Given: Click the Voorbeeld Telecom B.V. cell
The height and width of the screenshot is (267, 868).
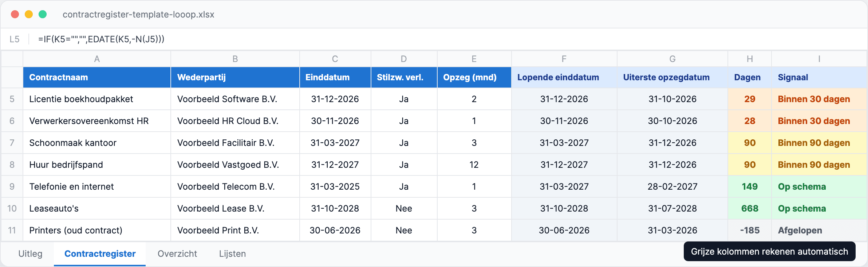Looking at the screenshot, I should coord(235,186).
